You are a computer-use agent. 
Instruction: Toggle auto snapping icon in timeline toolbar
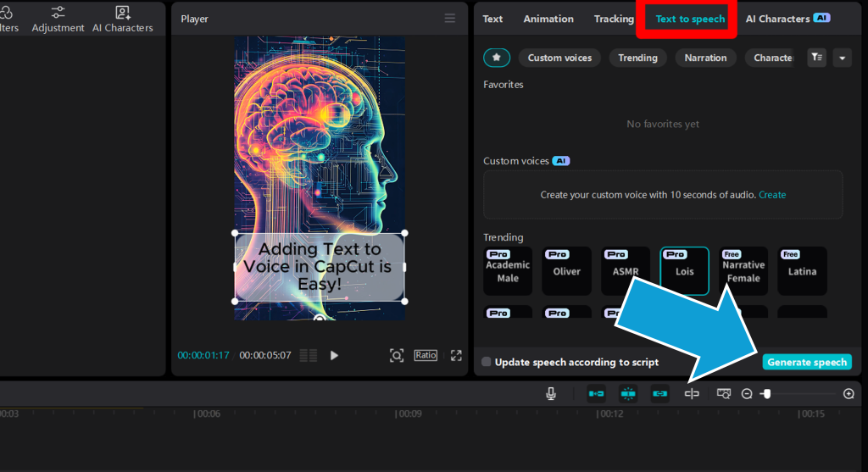628,393
